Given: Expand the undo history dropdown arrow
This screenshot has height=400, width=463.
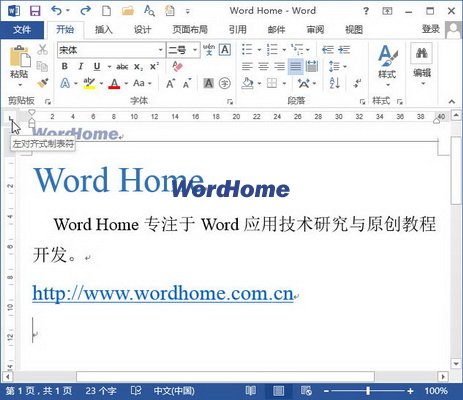Looking at the screenshot, I should click(68, 11).
